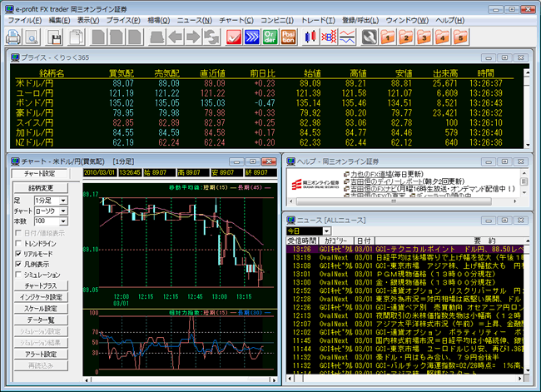Click the red-blue B chart icon
The image size is (541, 392).
click(x=329, y=37)
